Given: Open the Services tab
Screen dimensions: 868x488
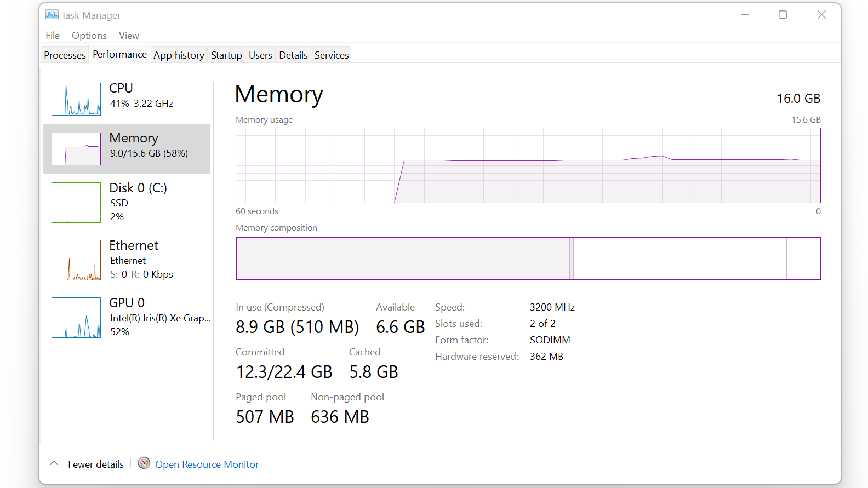Looking at the screenshot, I should click(x=332, y=55).
